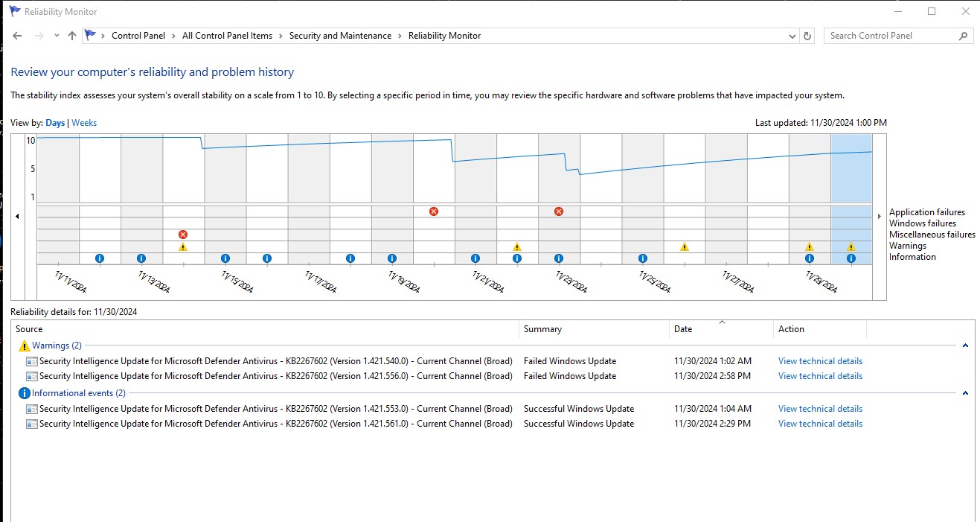
Task: Collapse the Warnings (2) group chevron
Action: [965, 346]
